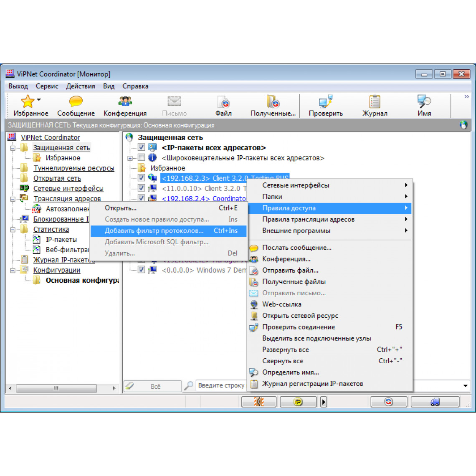
Task: Click the Сетевые интерфейсы tree icon
Action: (x=24, y=188)
